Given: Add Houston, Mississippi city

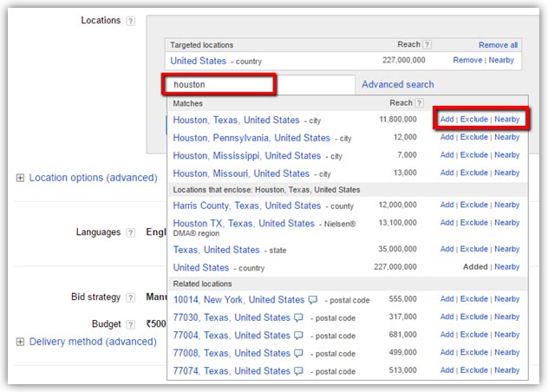Looking at the screenshot, I should [x=447, y=155].
